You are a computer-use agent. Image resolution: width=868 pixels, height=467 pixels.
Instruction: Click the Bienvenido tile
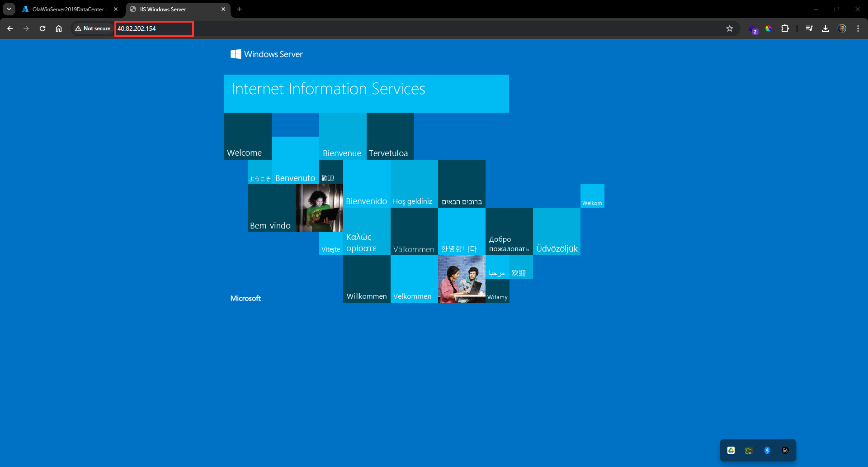click(367, 184)
